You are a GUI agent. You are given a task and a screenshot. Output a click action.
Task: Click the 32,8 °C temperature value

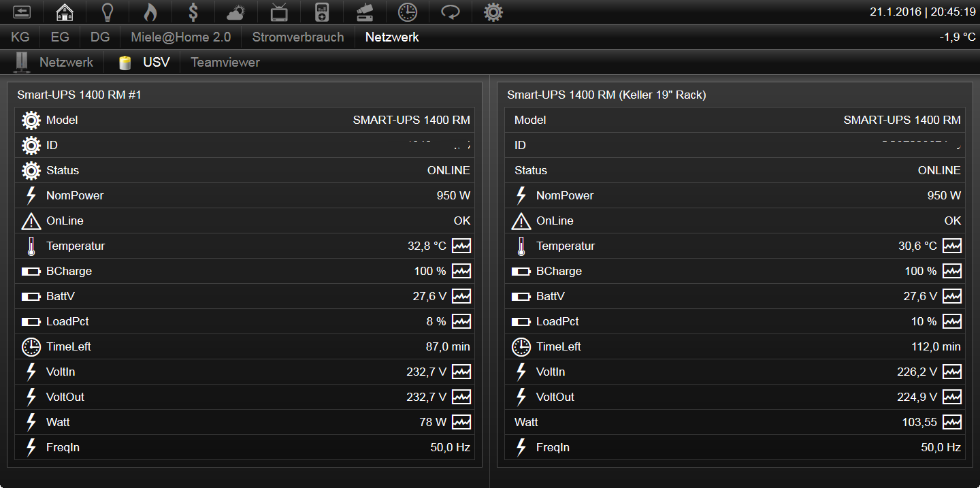point(427,246)
